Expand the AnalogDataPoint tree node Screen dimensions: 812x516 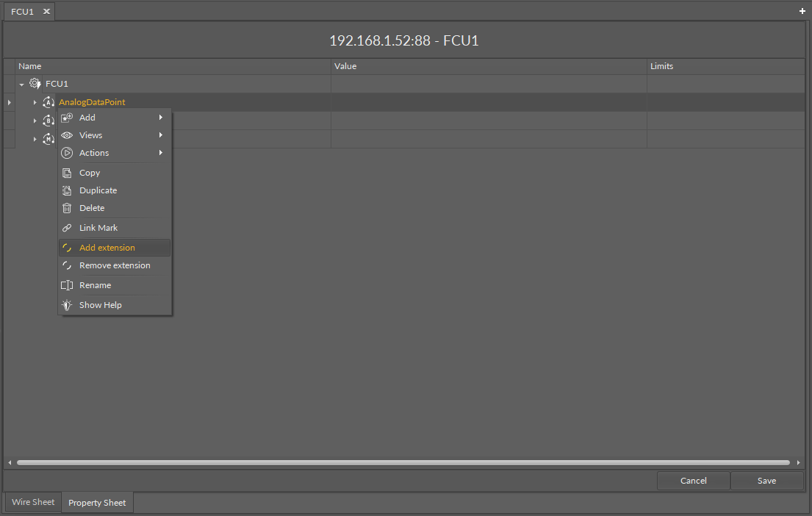coord(35,103)
